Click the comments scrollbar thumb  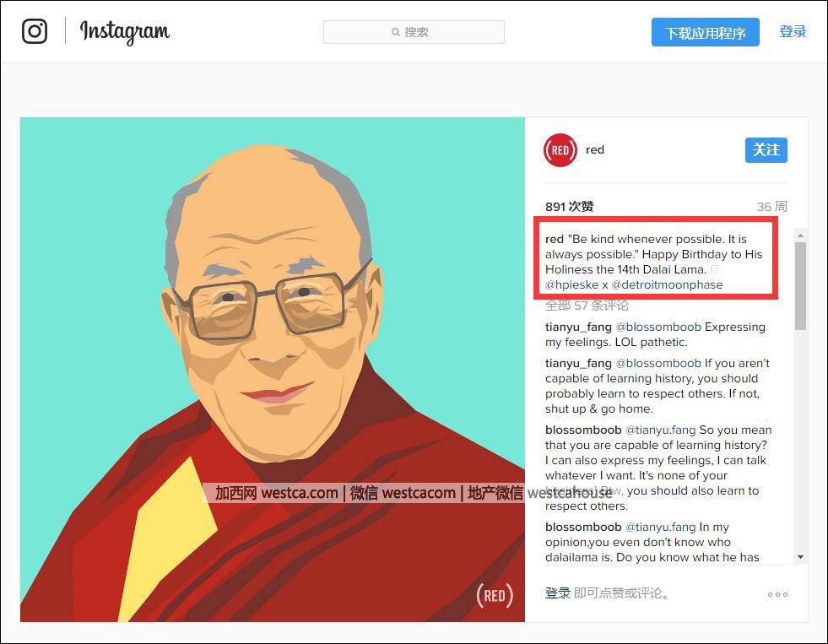[x=800, y=286]
